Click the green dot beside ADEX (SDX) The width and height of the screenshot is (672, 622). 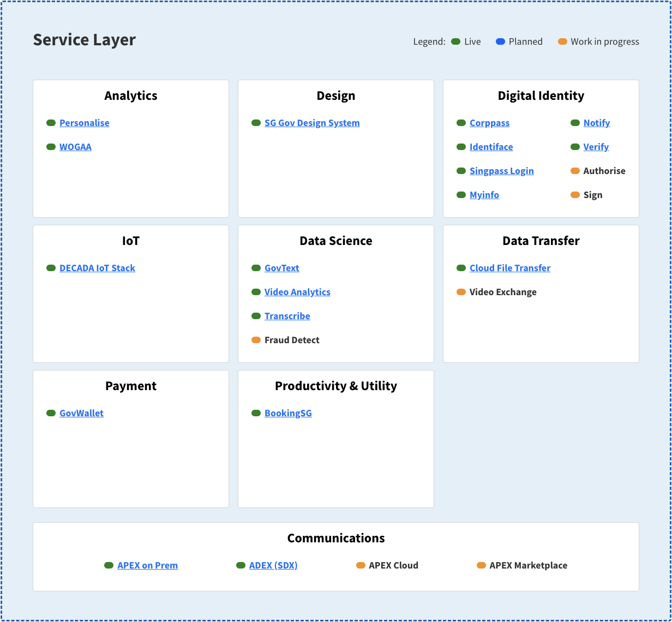click(241, 565)
